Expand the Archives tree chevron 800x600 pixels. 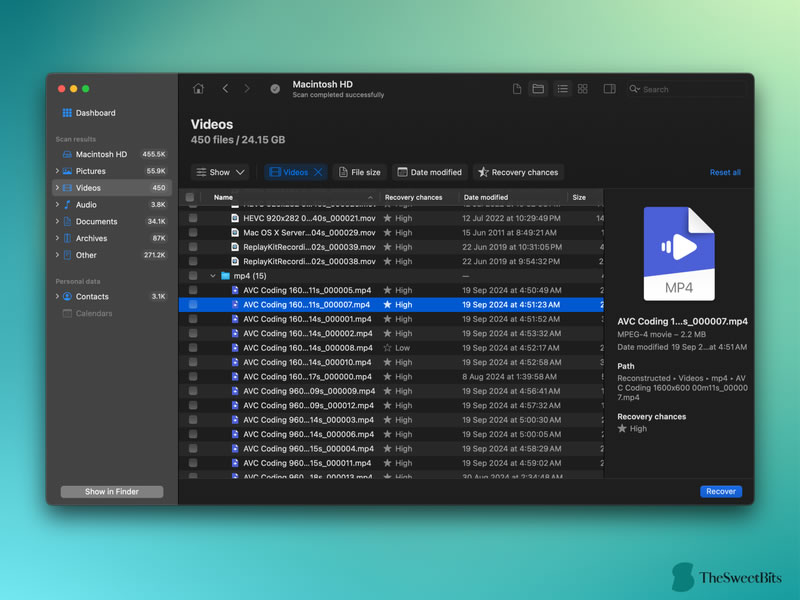click(x=57, y=238)
